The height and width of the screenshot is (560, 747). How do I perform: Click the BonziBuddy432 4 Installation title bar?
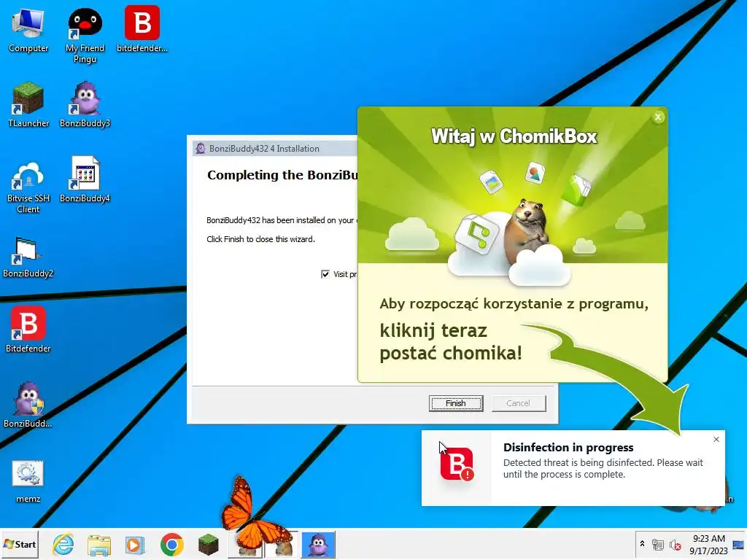275,149
